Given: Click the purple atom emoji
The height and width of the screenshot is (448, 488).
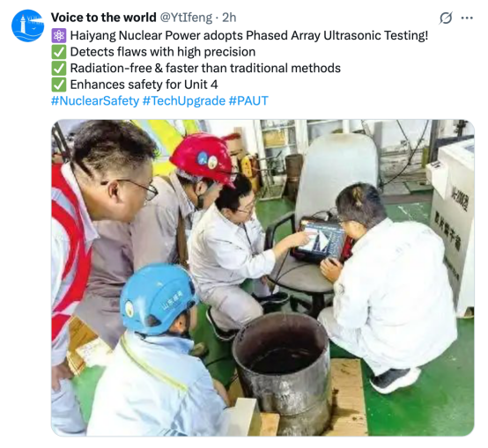Looking at the screenshot, I should [x=58, y=35].
